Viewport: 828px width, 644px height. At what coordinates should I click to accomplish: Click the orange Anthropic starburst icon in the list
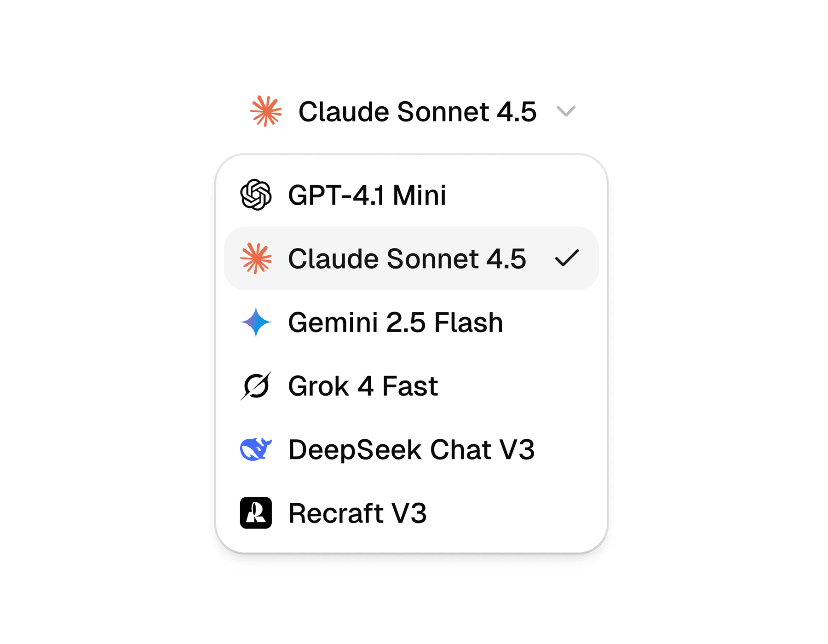257,259
